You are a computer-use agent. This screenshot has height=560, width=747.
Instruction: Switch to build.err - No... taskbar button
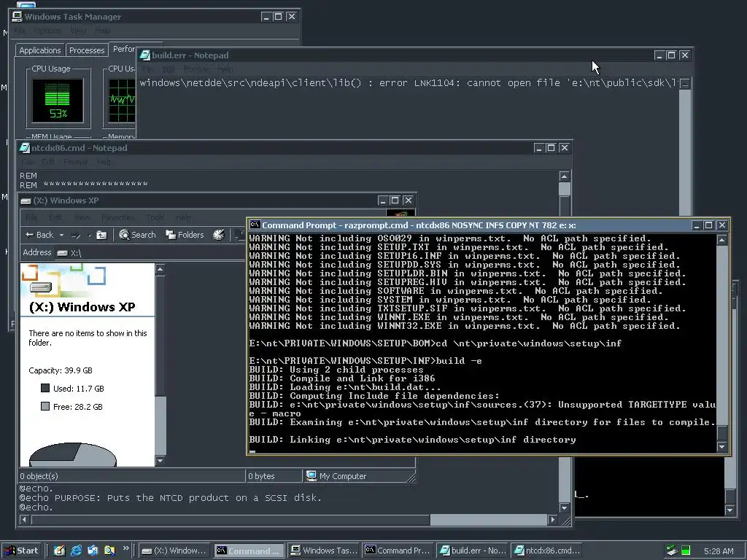pos(473,551)
